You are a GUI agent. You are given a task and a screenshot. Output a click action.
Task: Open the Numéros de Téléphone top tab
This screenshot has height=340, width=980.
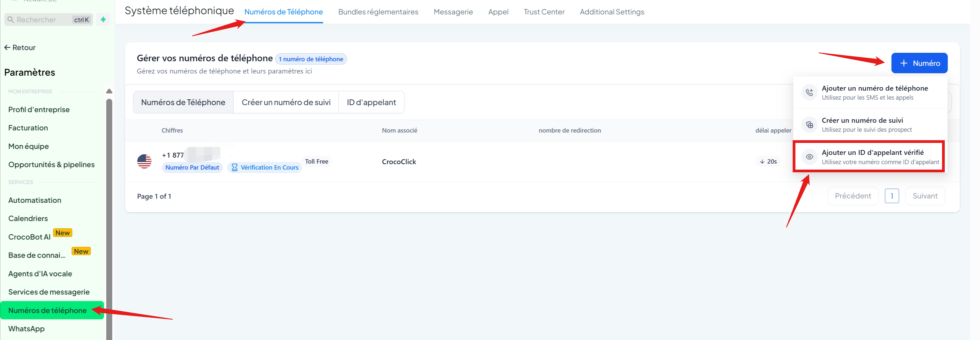click(283, 12)
